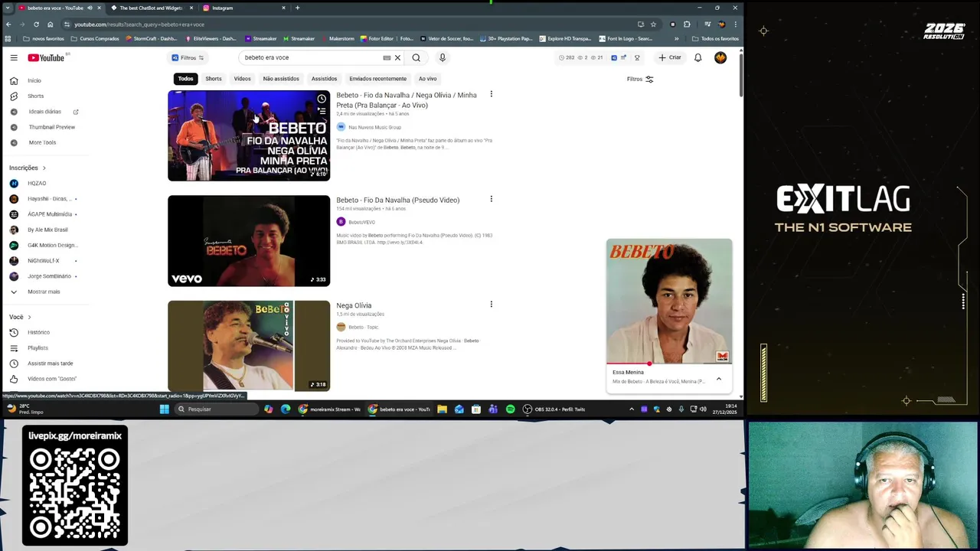The height and width of the screenshot is (551, 980).
Task: Open the NiGHtWoLf-X subscription
Action: [x=43, y=260]
